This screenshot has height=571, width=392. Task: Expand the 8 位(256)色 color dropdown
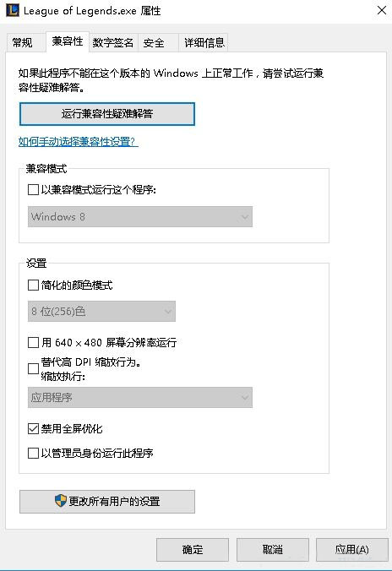pos(101,312)
